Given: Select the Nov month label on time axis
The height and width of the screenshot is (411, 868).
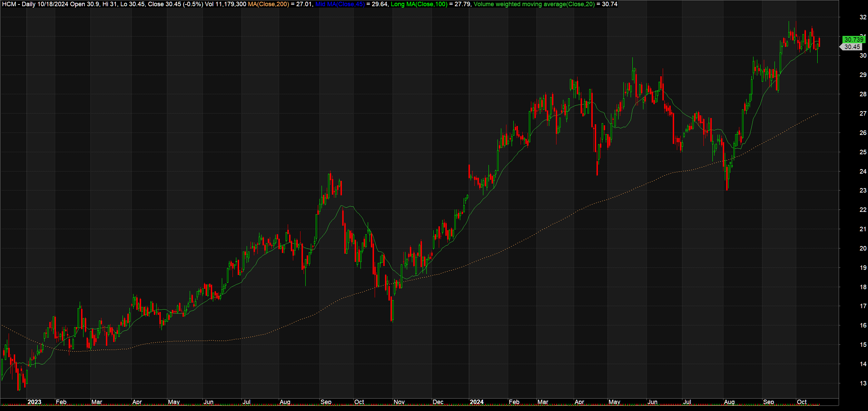Looking at the screenshot, I should pyautogui.click(x=399, y=402).
